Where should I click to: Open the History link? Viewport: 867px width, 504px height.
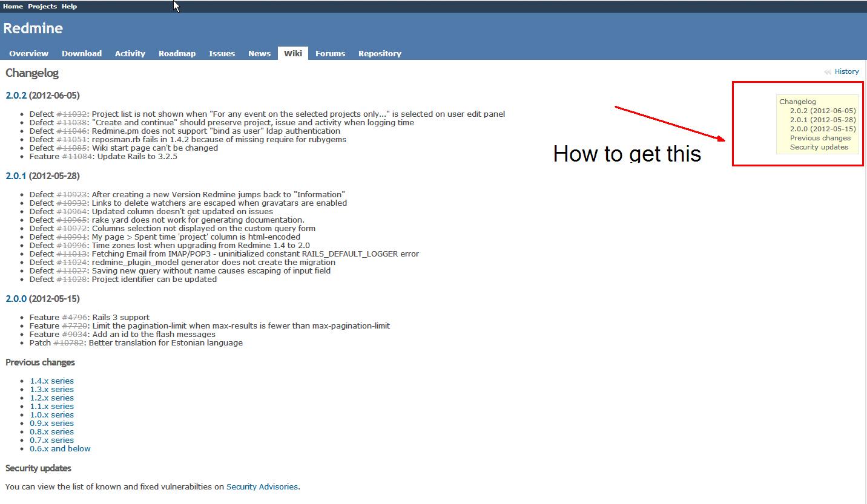[x=846, y=71]
